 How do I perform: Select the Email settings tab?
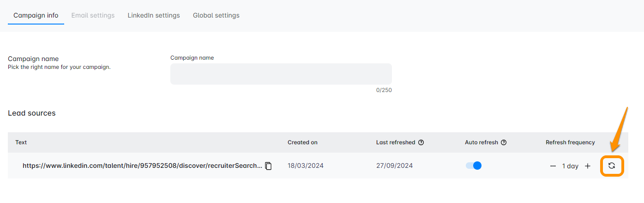click(x=93, y=15)
